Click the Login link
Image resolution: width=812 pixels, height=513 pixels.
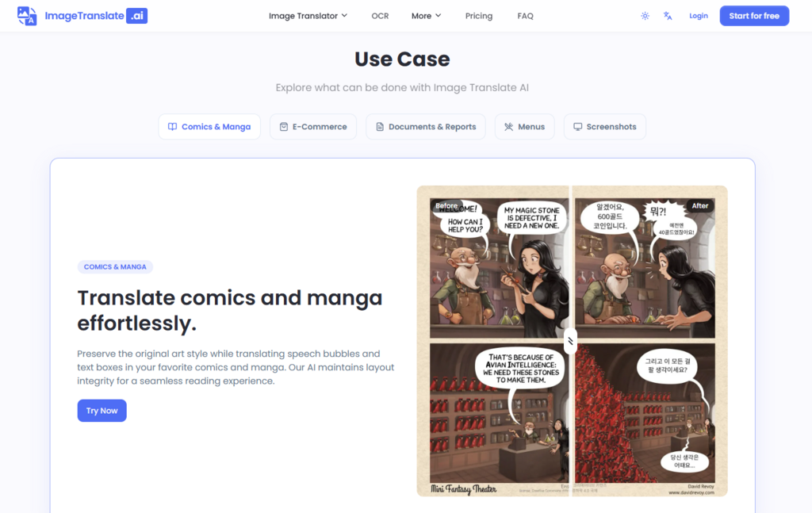coord(698,16)
